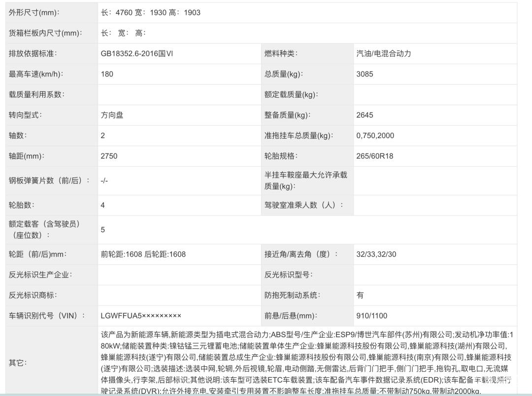Viewport: 532px width, 396px height.
Task: Click the 防抱死制动系统 label
Action: point(292,295)
